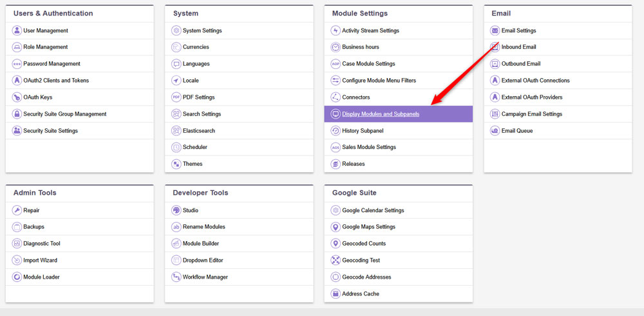
Task: Click the Scheduler clock icon
Action: click(176, 147)
